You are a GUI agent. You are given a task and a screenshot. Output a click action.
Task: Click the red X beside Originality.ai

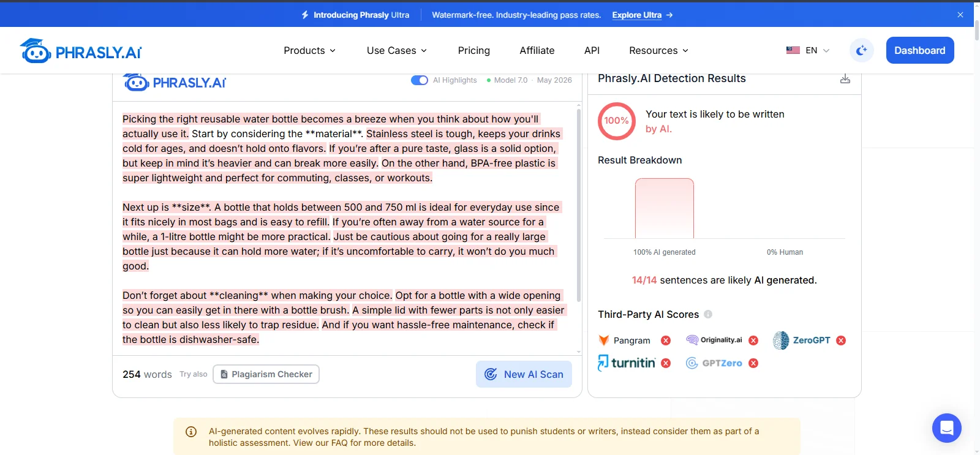pyautogui.click(x=753, y=340)
